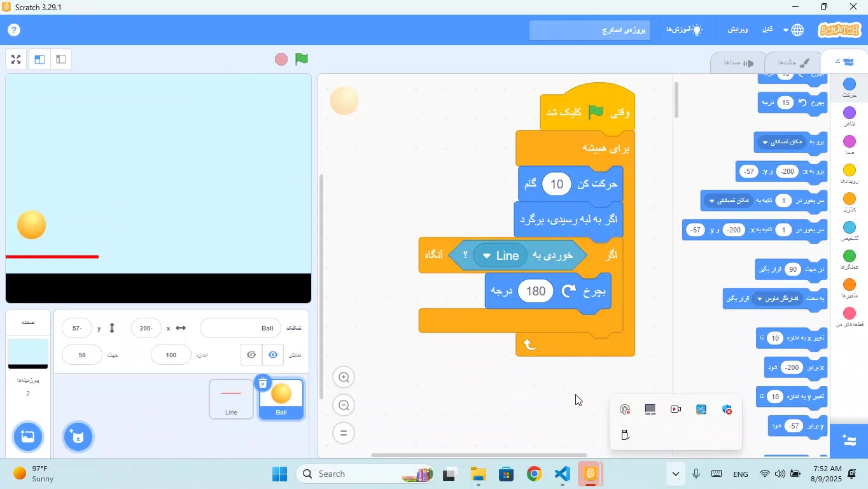Click the 180 value in turn block
This screenshot has height=489, width=868.
coord(536,291)
